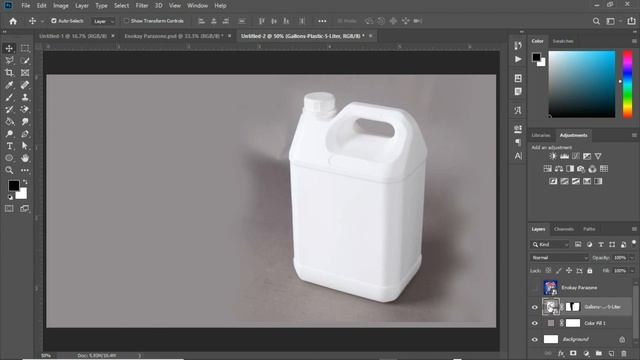Select the Frame tool
This screenshot has width=640, height=360.
(25, 73)
